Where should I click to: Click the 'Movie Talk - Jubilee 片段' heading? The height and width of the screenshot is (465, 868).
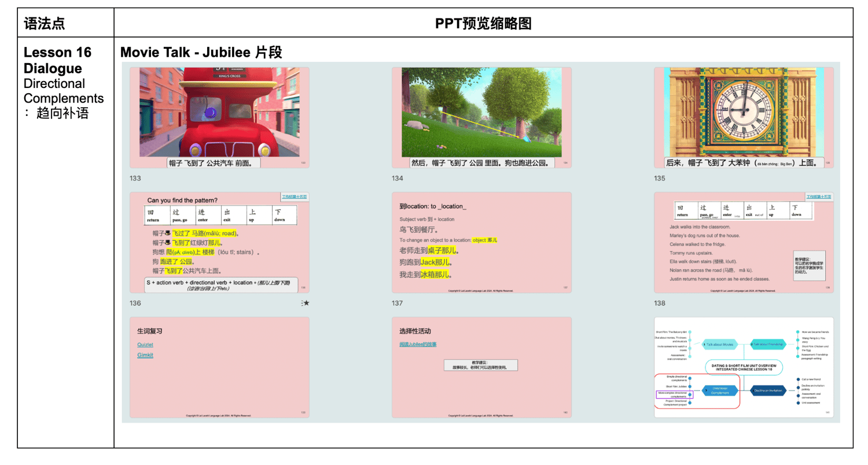[201, 53]
